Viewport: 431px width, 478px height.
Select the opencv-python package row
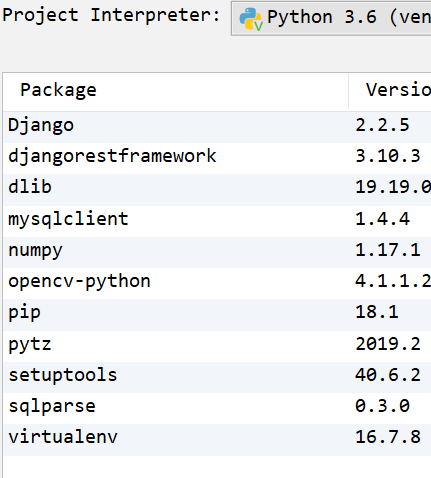pyautogui.click(x=217, y=283)
